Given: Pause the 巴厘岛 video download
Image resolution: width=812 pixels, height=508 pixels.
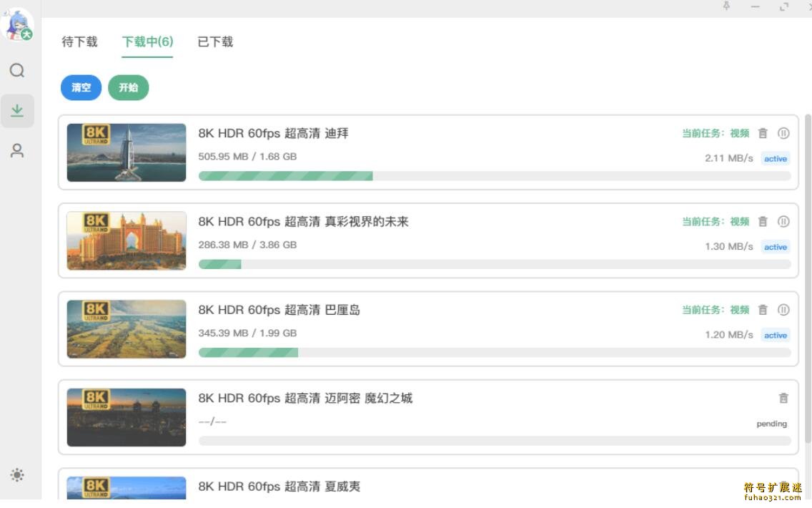Looking at the screenshot, I should tap(783, 310).
